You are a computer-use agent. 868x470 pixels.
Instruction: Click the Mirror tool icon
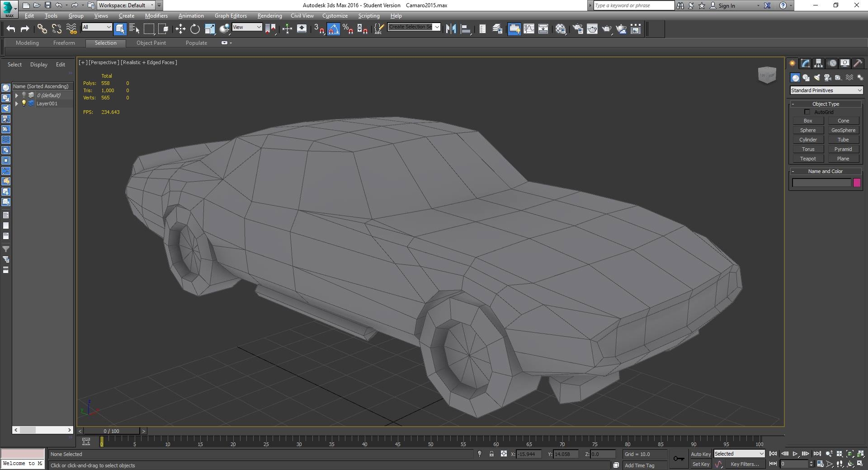[451, 29]
